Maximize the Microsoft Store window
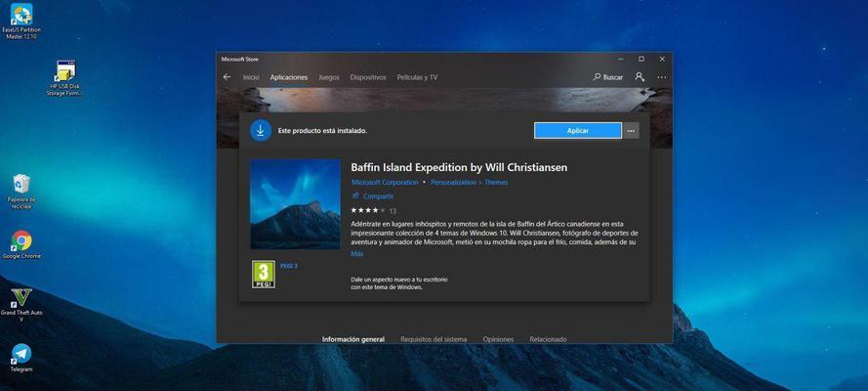Viewport: 868px width, 391px height. pyautogui.click(x=641, y=59)
